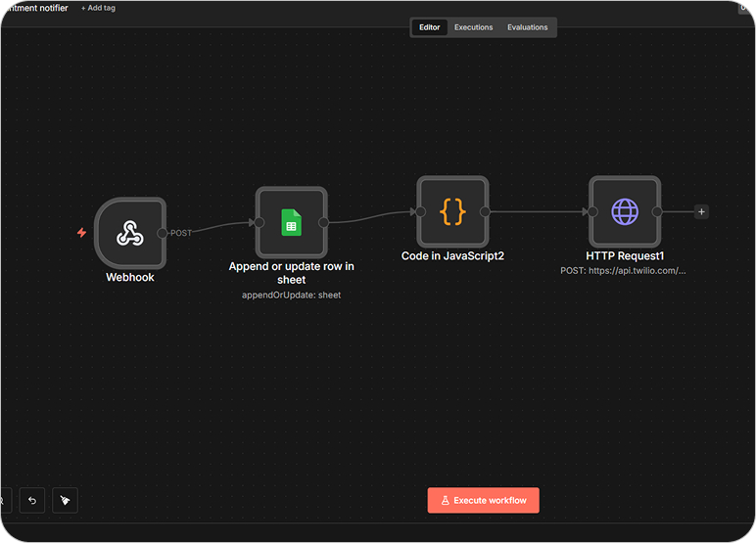Click the zoom magnifier canvas button
Image resolution: width=756 pixels, height=543 pixels.
click(3, 501)
